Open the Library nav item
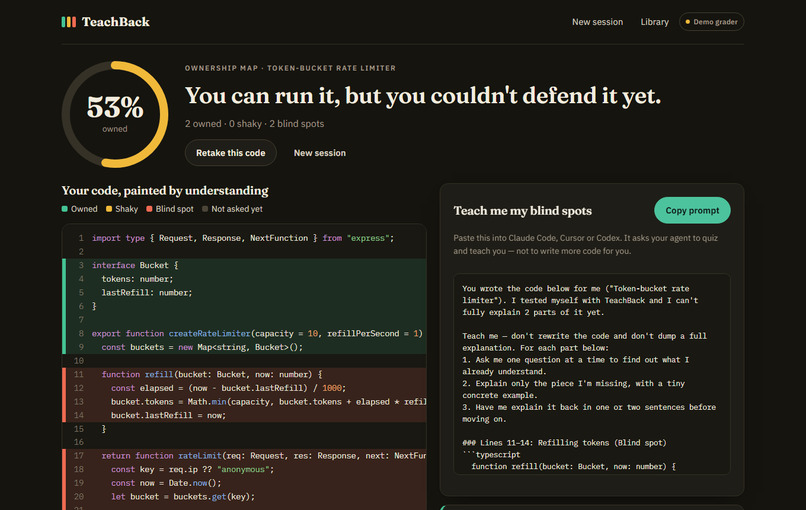Screen dimensions: 806x510 tap(654, 22)
